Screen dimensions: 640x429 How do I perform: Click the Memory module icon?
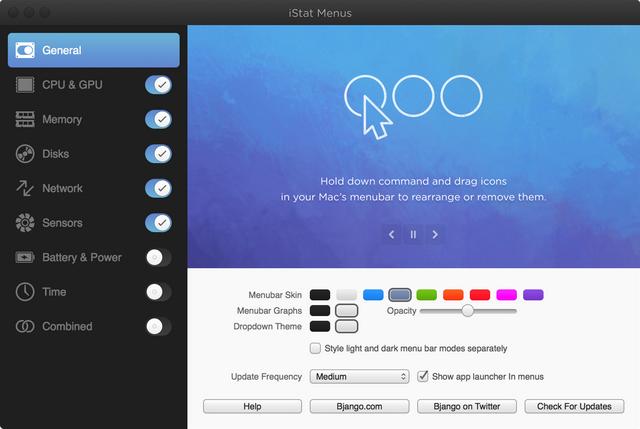click(x=25, y=120)
